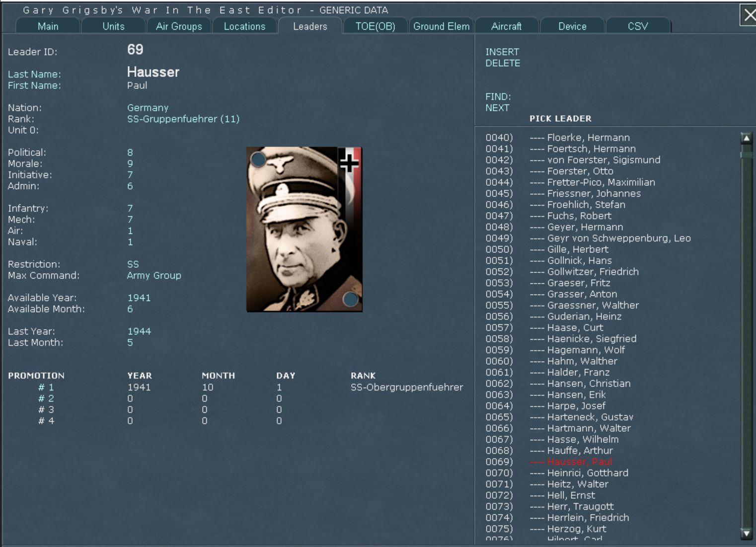This screenshot has height=547, width=756.
Task: Select leader Herzog, Kurt
Action: click(x=568, y=529)
